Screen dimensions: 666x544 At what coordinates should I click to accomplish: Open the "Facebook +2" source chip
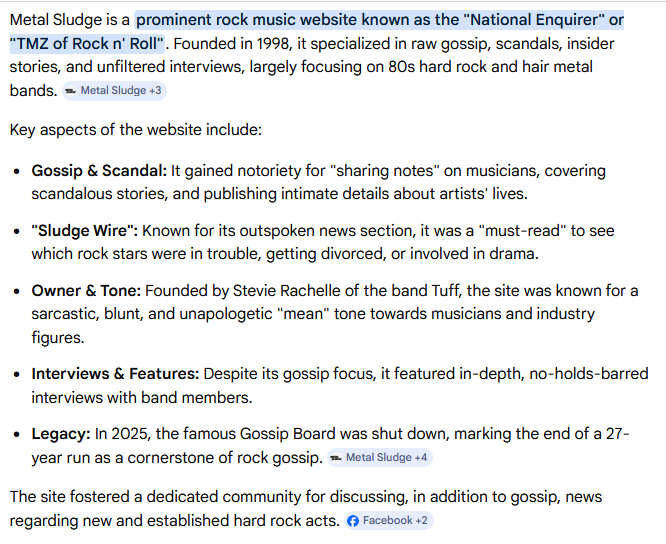pyautogui.click(x=389, y=521)
